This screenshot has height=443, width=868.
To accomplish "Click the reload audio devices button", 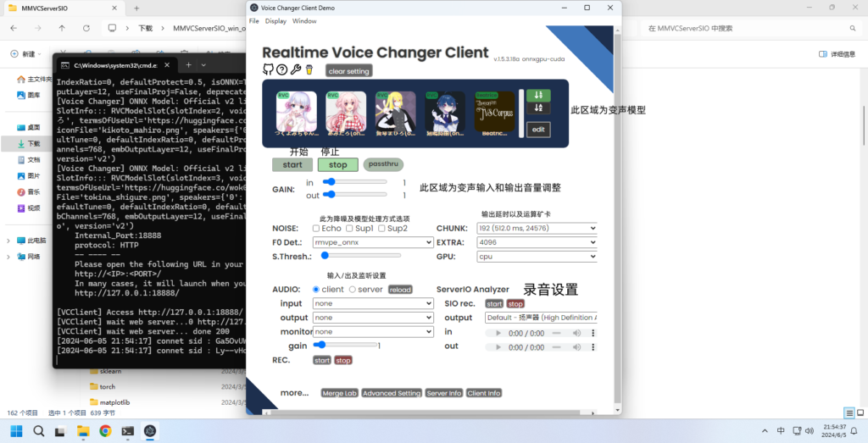I will 400,290.
